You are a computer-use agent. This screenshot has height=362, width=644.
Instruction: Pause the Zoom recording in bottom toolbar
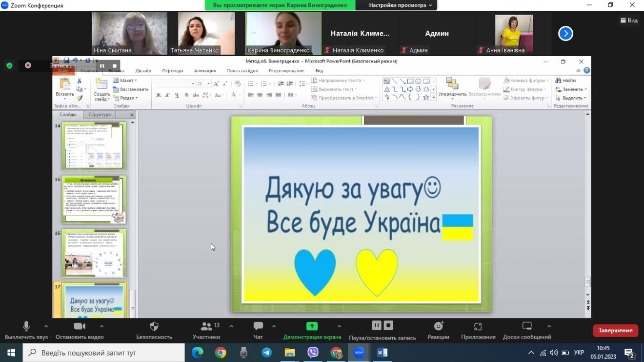[x=377, y=325]
